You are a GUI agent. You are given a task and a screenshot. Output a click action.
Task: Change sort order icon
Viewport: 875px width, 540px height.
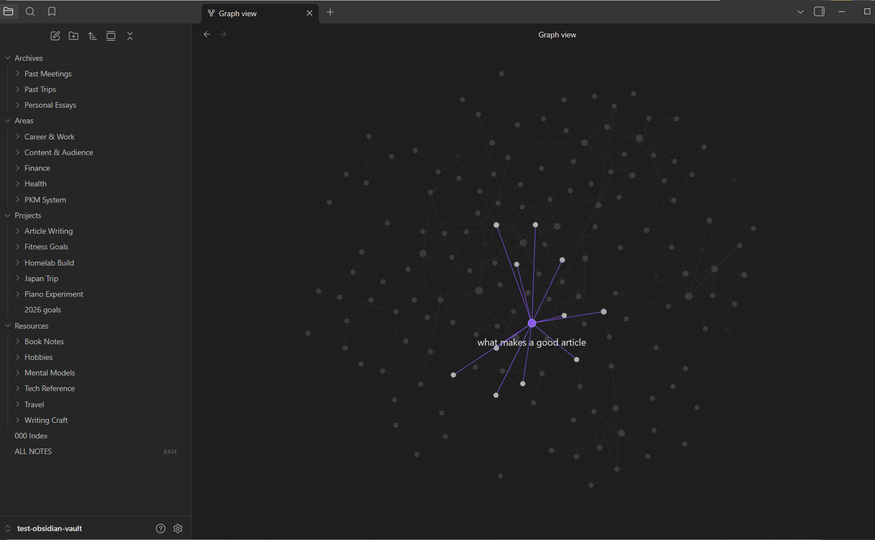[92, 36]
